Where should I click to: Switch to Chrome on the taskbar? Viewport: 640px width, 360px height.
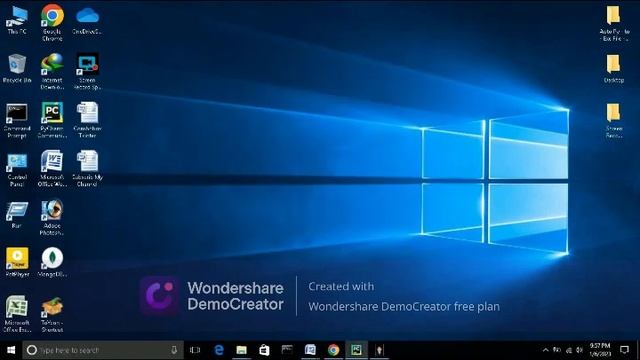tap(333, 350)
